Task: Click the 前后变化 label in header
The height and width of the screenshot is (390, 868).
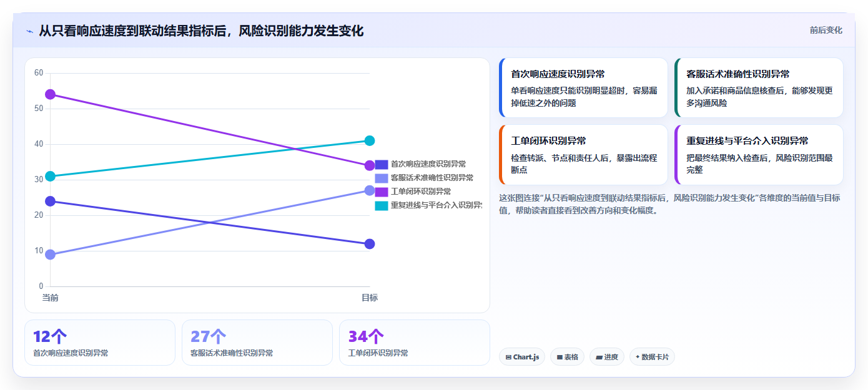Action: pos(826,30)
